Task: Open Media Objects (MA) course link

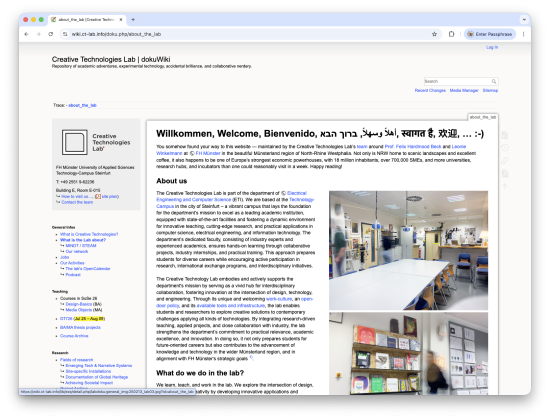Action: coord(79,310)
